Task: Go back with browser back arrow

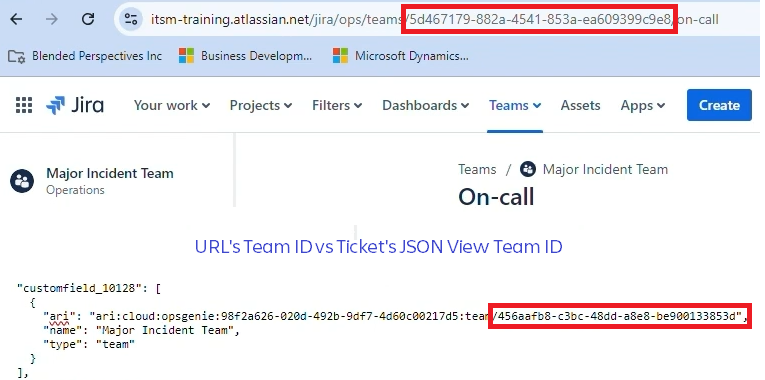Action: (x=16, y=19)
